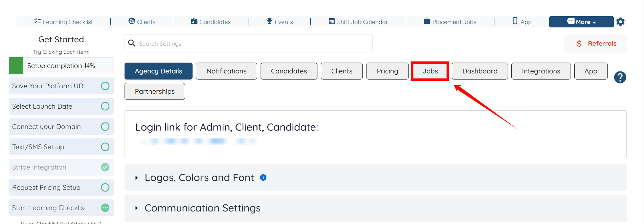This screenshot has width=644, height=224.
Task: Click the Search Settings input field
Action: pos(254,44)
